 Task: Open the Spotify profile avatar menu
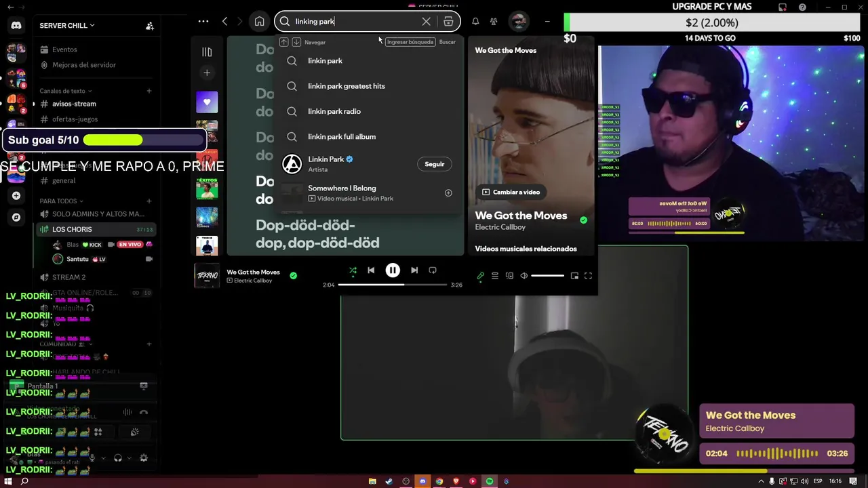[x=519, y=22]
